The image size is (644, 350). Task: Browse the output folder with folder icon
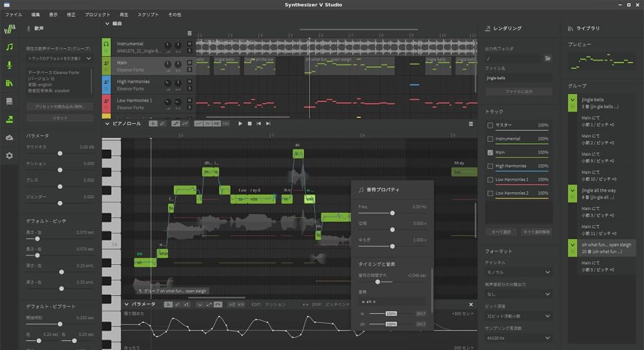[548, 58]
